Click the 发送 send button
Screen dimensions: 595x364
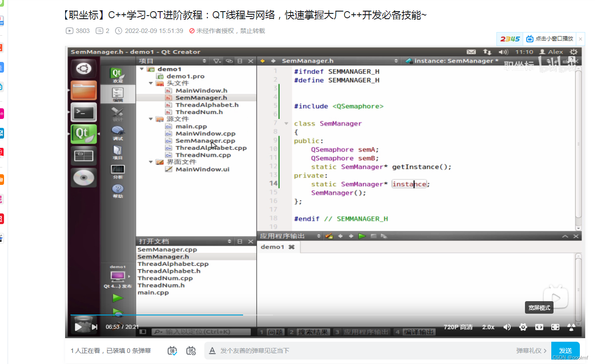pos(566,351)
